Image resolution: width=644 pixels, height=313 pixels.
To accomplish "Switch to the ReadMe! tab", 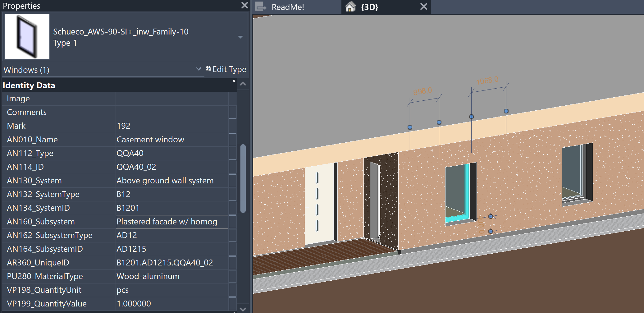I will [287, 7].
